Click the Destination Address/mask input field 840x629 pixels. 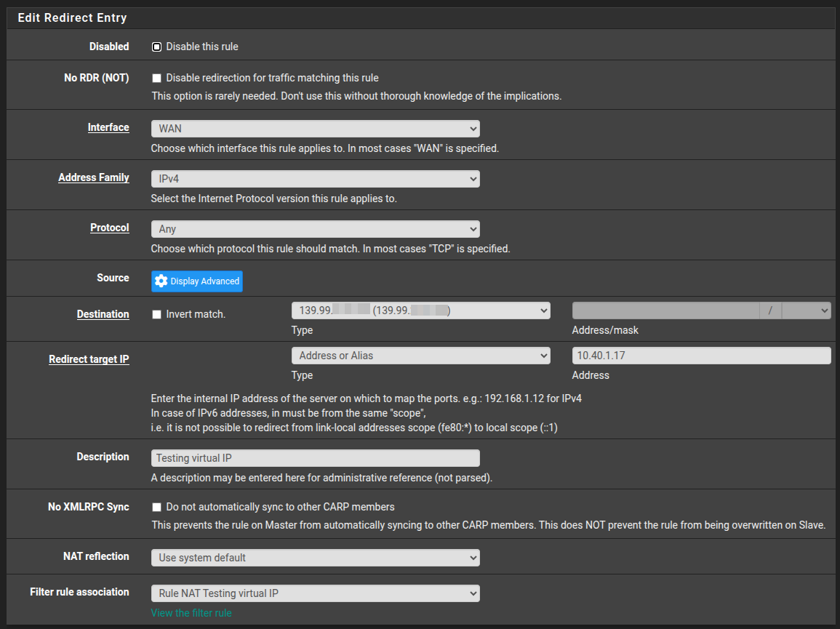666,311
